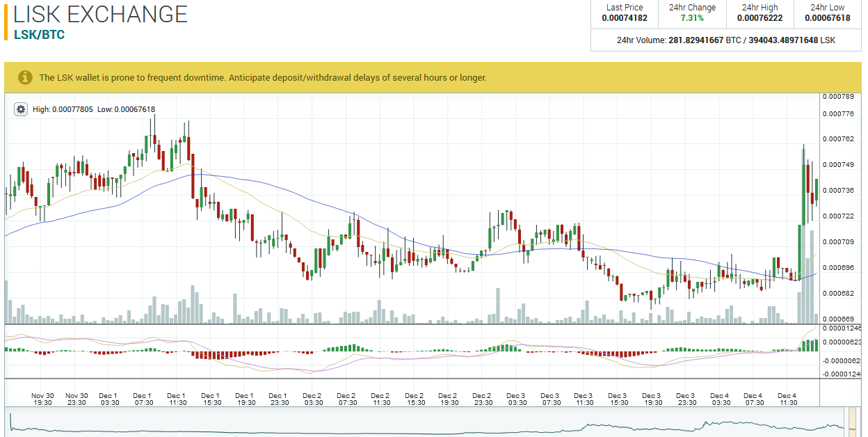Click the LSK wallet downtime warning message
868x437 pixels.
pyautogui.click(x=263, y=78)
